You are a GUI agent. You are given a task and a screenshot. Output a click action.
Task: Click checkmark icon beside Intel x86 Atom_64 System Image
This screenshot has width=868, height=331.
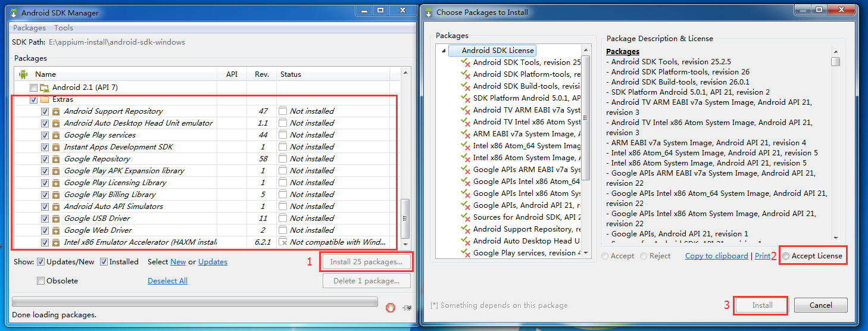pos(466,146)
